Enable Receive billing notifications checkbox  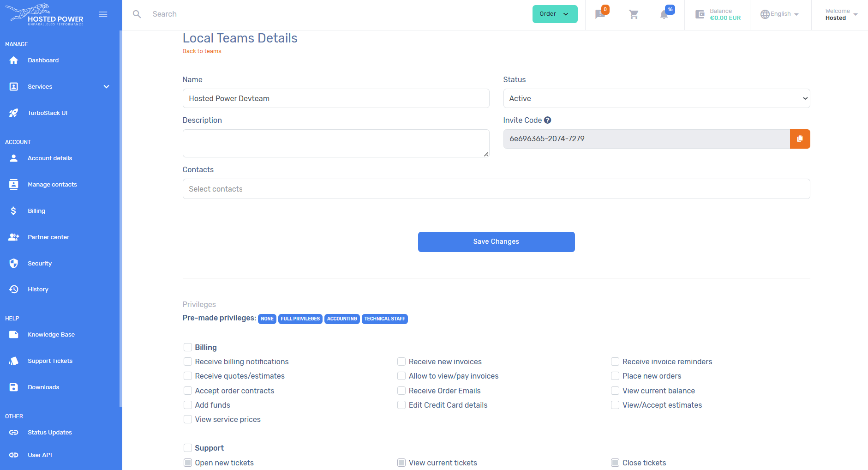[188, 362]
